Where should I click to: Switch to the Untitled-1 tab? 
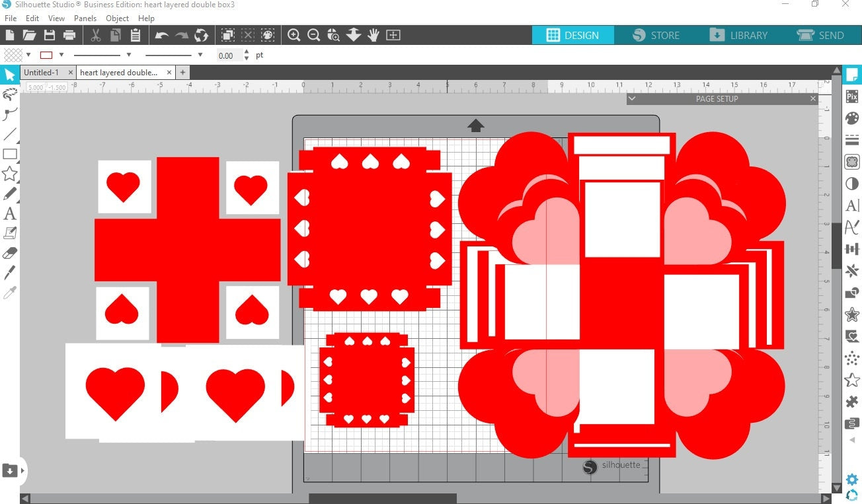pos(42,72)
